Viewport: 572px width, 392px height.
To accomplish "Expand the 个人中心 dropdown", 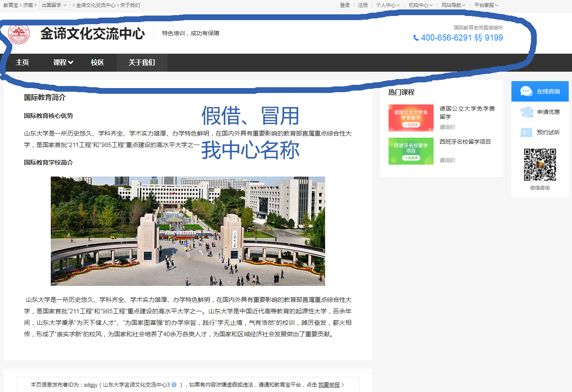I will [x=388, y=5].
